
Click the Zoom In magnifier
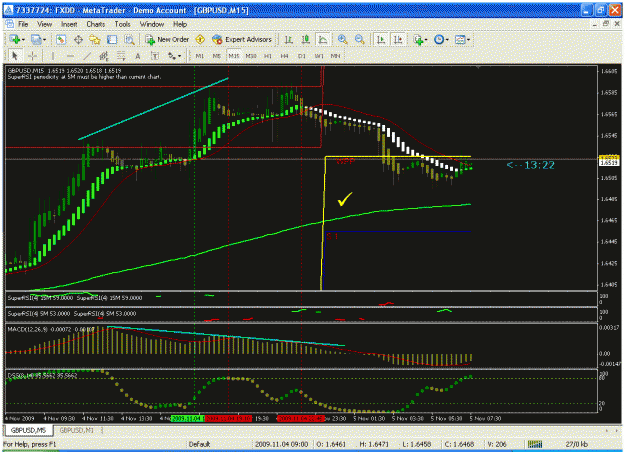pyautogui.click(x=342, y=39)
